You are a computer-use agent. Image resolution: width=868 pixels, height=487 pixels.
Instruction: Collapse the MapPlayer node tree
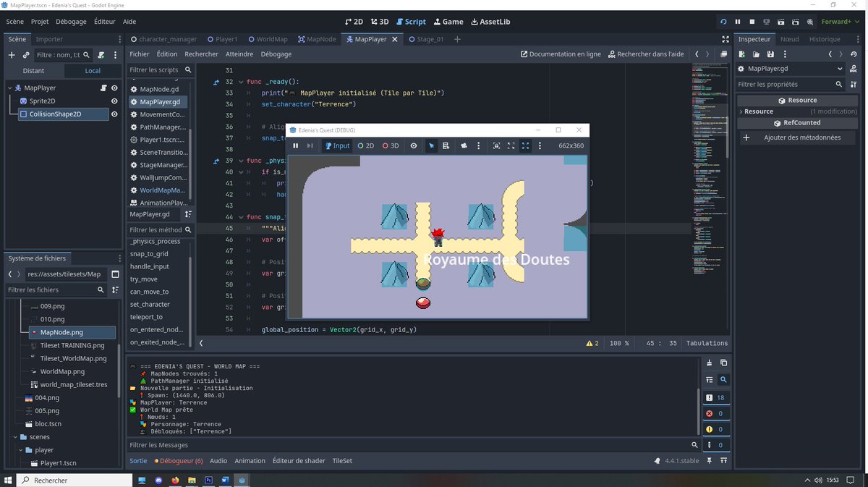point(10,88)
